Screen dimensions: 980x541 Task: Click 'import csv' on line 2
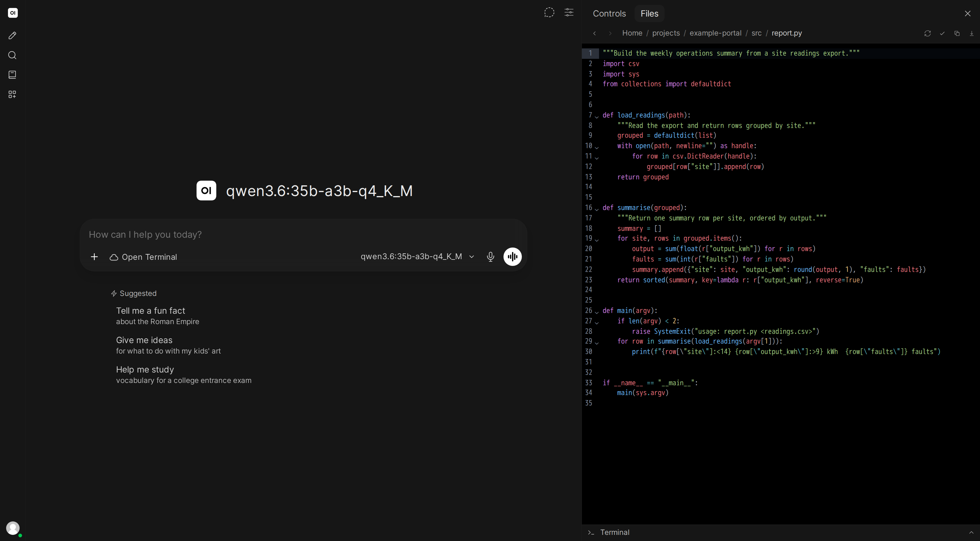(x=621, y=63)
